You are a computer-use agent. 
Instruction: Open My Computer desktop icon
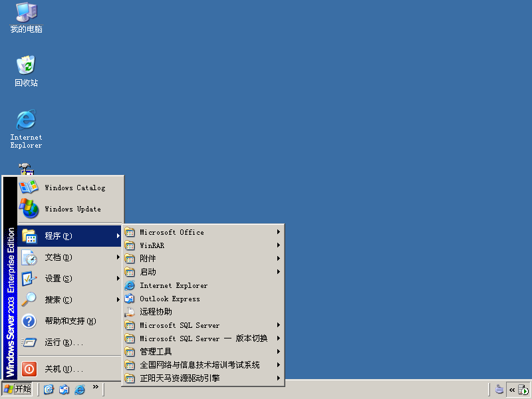coord(26,18)
